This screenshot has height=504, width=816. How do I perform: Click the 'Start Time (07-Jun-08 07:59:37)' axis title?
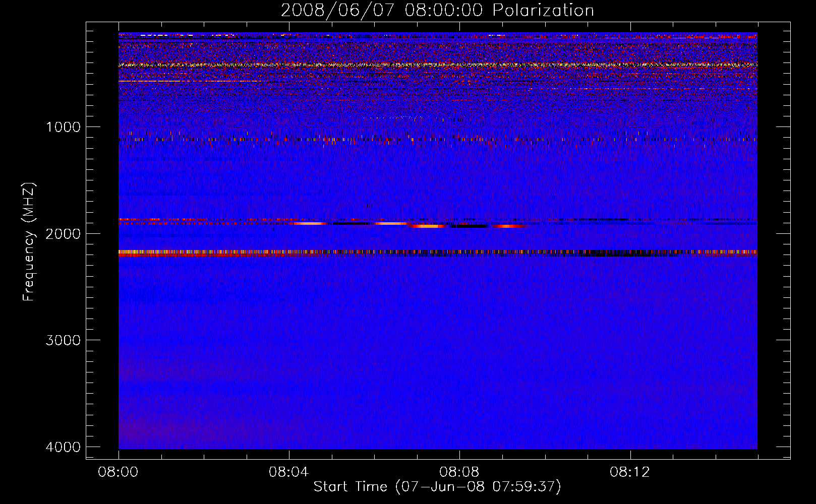[x=437, y=487]
